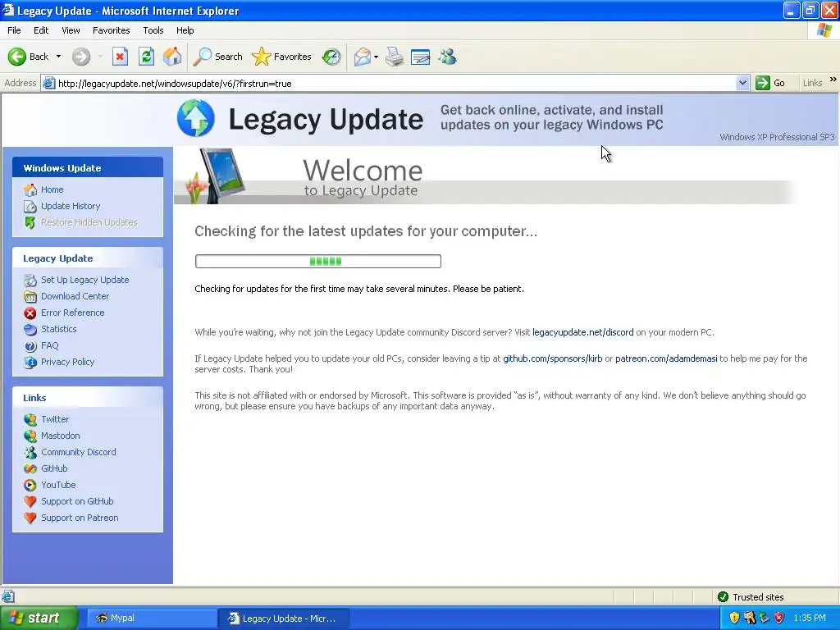Click the Mail envelope icon

click(362, 57)
